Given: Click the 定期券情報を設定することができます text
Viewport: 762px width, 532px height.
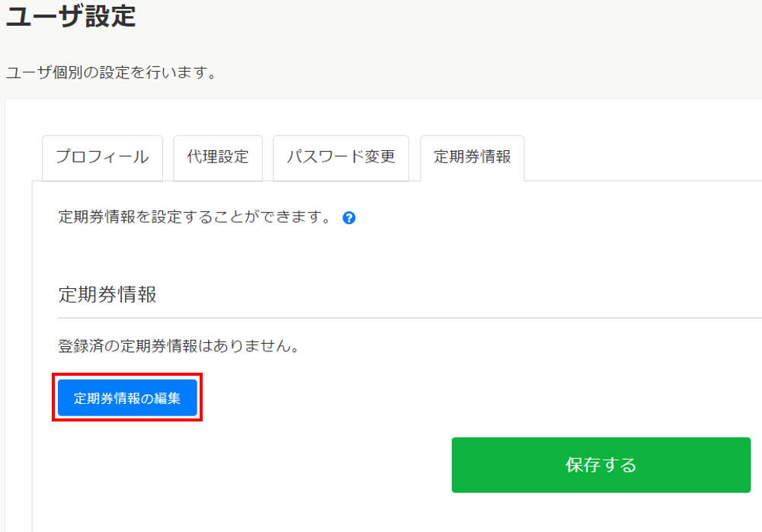Looking at the screenshot, I should (x=195, y=217).
